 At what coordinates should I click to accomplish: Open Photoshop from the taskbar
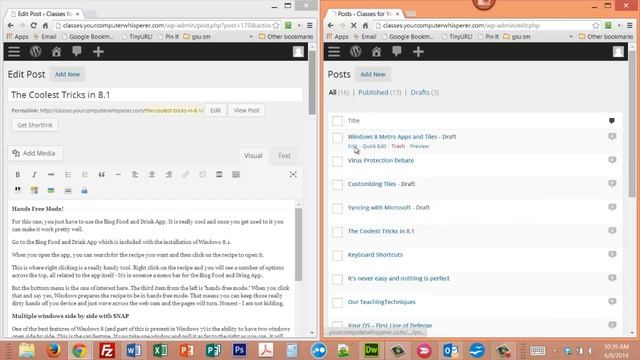[x=239, y=350]
